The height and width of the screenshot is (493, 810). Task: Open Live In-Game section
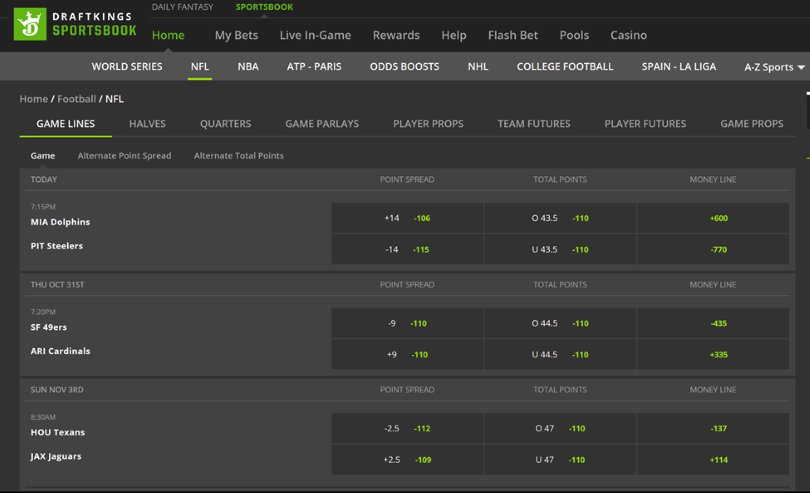[315, 35]
